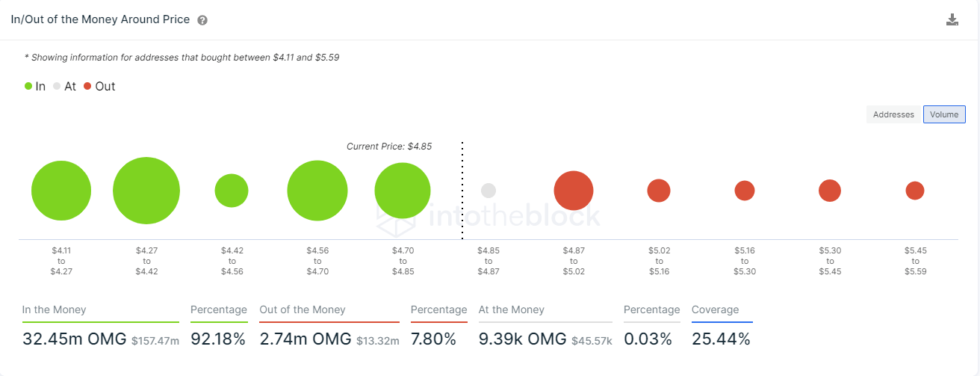The image size is (980, 376).
Task: Click green bubble for $4.70 to $4.85
Action: tap(403, 191)
